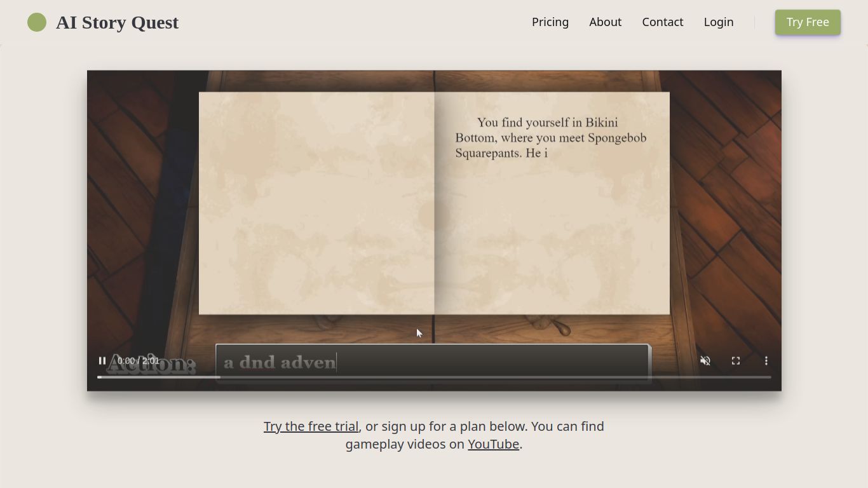The height and width of the screenshot is (488, 868).
Task: Click the 'a dnd adven' action text box
Action: click(x=432, y=362)
